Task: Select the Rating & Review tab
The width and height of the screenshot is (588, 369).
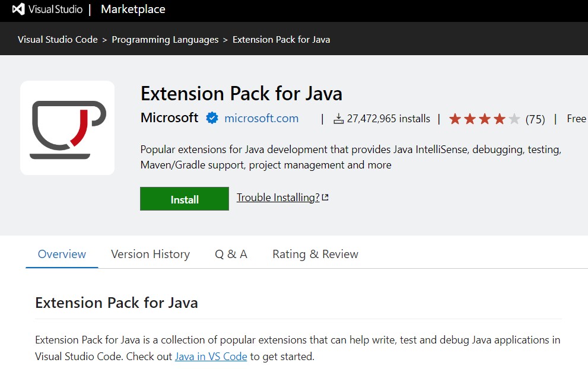Action: pos(315,255)
